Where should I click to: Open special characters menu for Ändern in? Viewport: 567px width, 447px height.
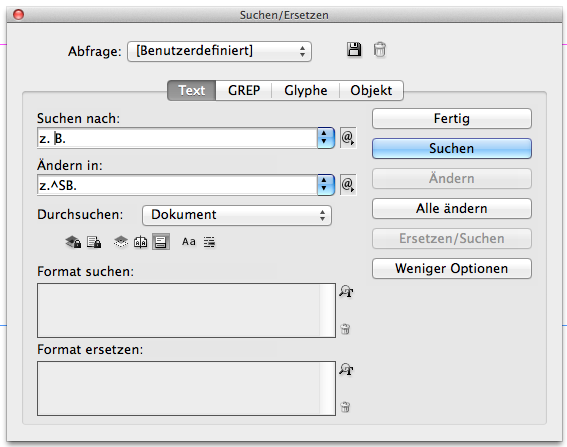pyautogui.click(x=348, y=185)
